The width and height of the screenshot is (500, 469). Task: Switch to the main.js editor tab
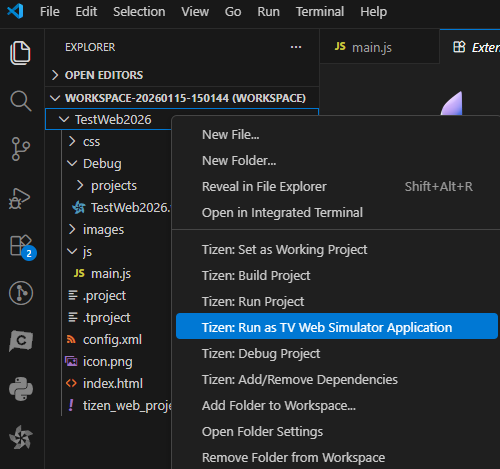pos(379,47)
